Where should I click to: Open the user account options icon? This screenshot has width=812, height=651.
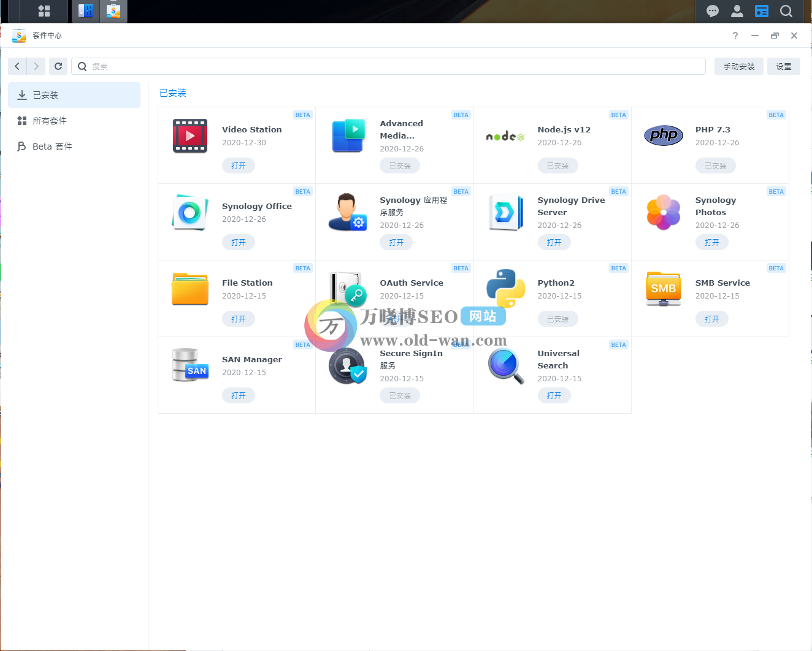coord(737,11)
